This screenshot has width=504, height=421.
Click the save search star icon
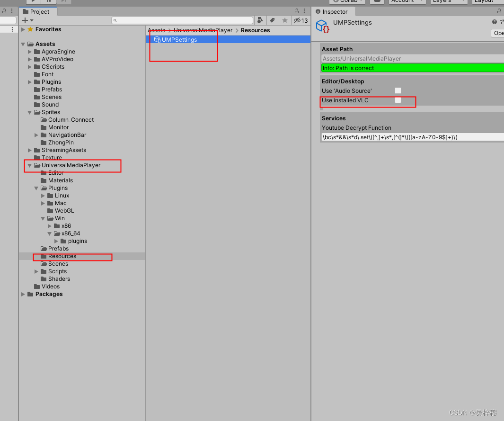coord(285,20)
